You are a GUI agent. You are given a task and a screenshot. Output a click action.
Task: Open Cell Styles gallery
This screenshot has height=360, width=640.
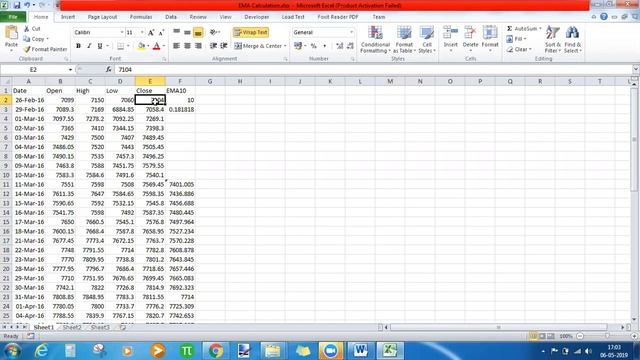point(427,40)
